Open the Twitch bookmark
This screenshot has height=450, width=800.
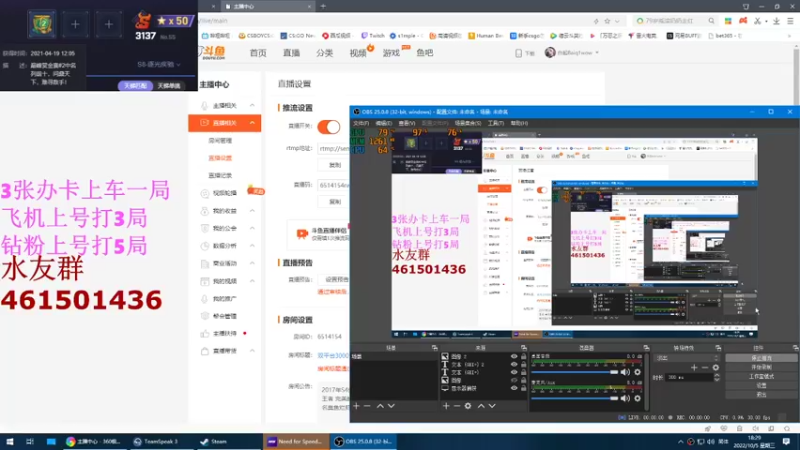click(373, 36)
